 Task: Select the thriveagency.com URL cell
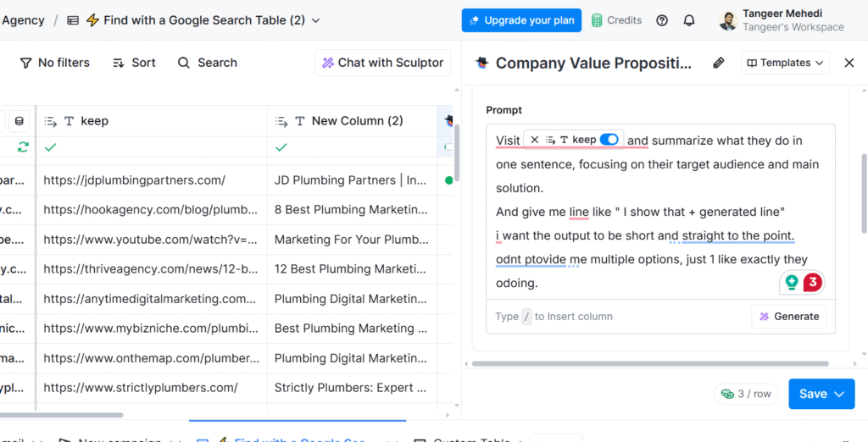click(x=152, y=269)
